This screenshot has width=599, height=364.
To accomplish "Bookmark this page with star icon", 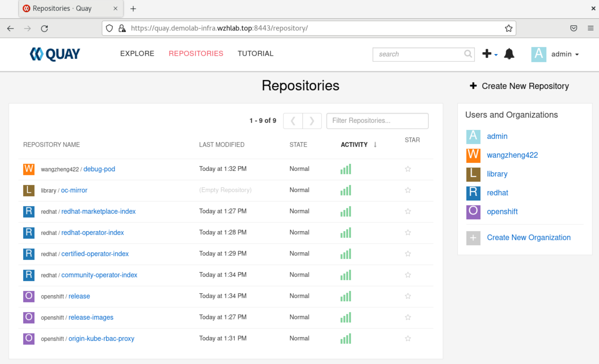I will point(508,28).
